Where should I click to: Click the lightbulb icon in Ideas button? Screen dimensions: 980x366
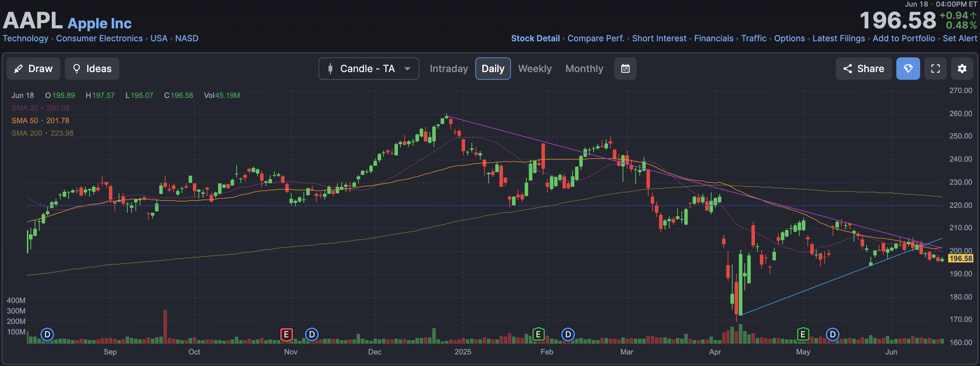point(76,69)
